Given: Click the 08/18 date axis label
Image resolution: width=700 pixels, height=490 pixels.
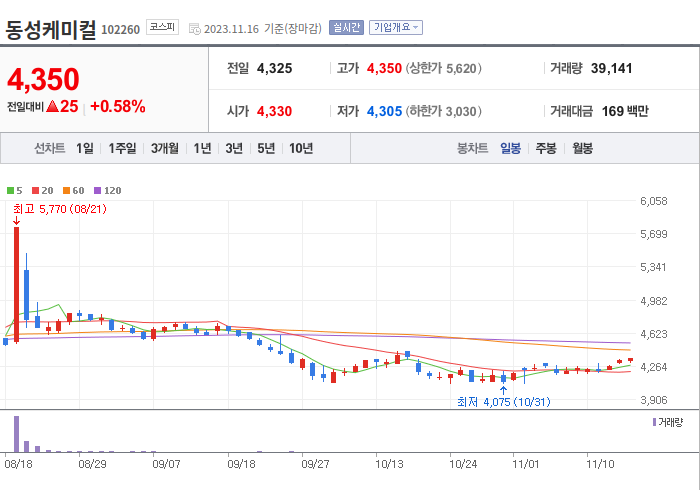Looking at the screenshot, I should tap(18, 464).
